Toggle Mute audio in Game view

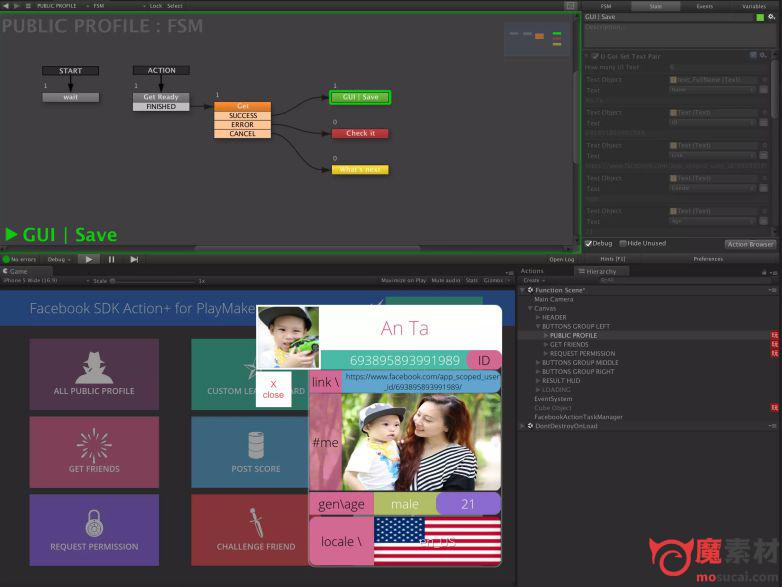click(x=446, y=280)
